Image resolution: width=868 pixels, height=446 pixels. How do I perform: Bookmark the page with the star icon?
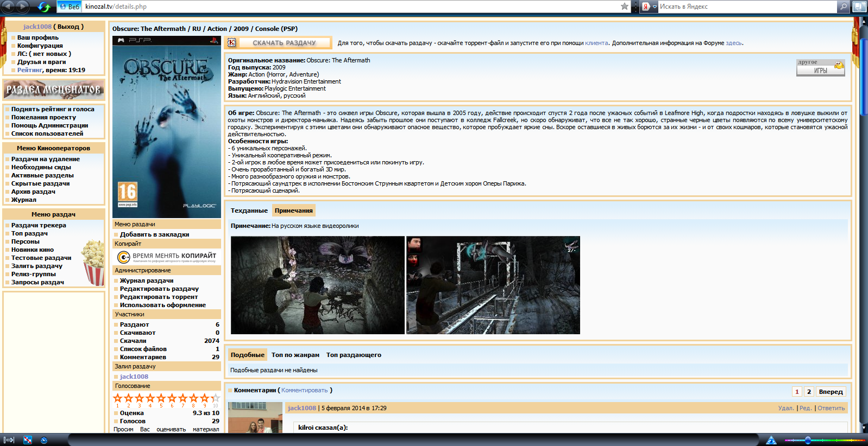(625, 7)
